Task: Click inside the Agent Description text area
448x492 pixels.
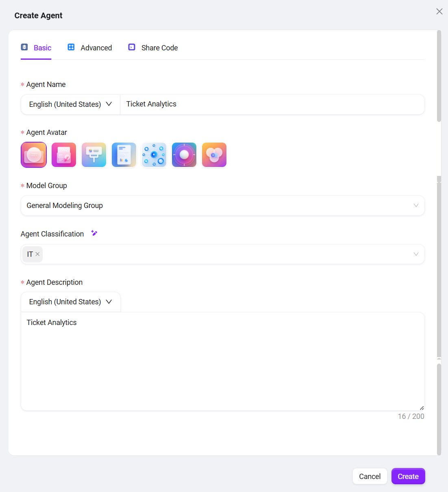Action: (222, 361)
